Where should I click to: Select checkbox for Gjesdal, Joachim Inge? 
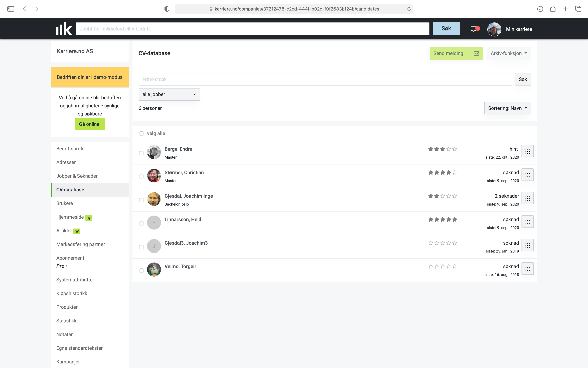click(141, 200)
